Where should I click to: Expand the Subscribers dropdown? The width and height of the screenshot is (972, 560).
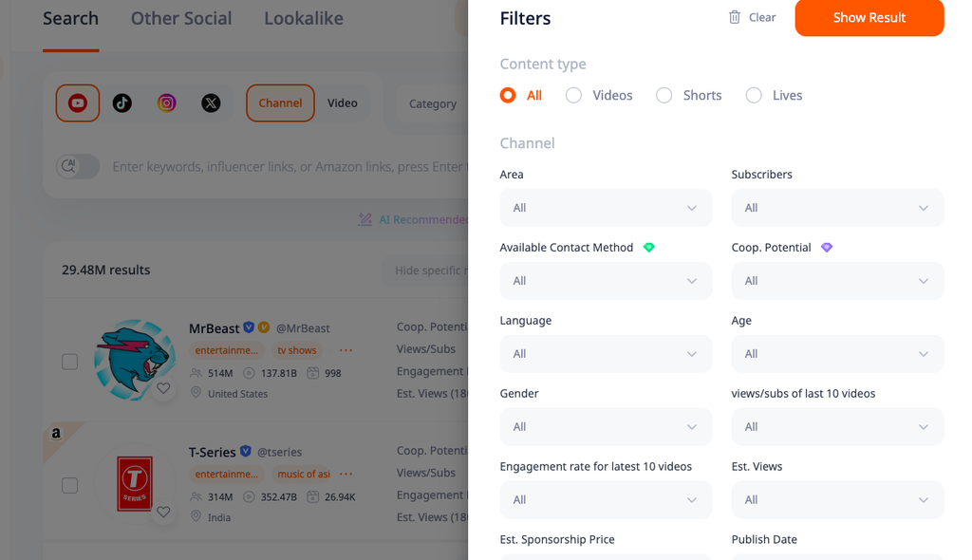tap(837, 208)
